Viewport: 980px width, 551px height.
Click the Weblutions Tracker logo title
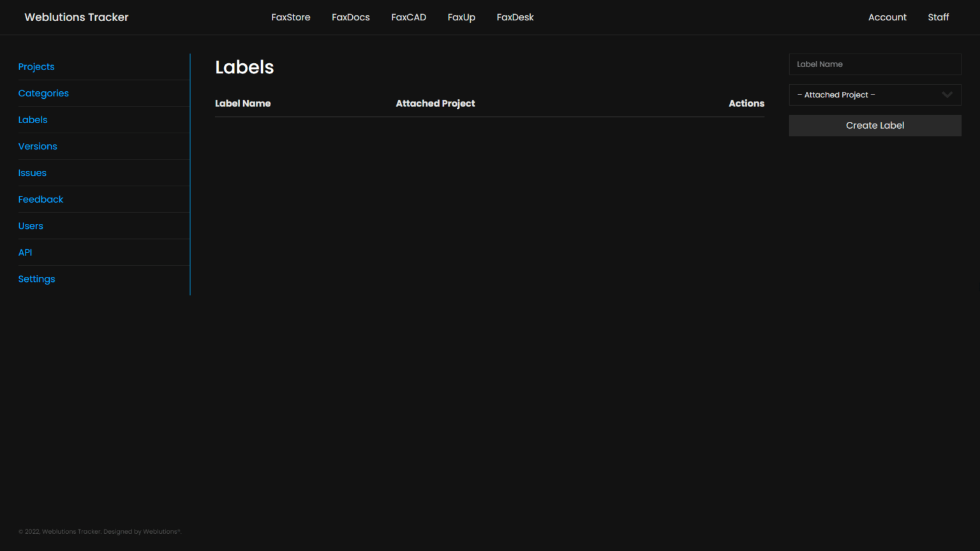pyautogui.click(x=77, y=17)
